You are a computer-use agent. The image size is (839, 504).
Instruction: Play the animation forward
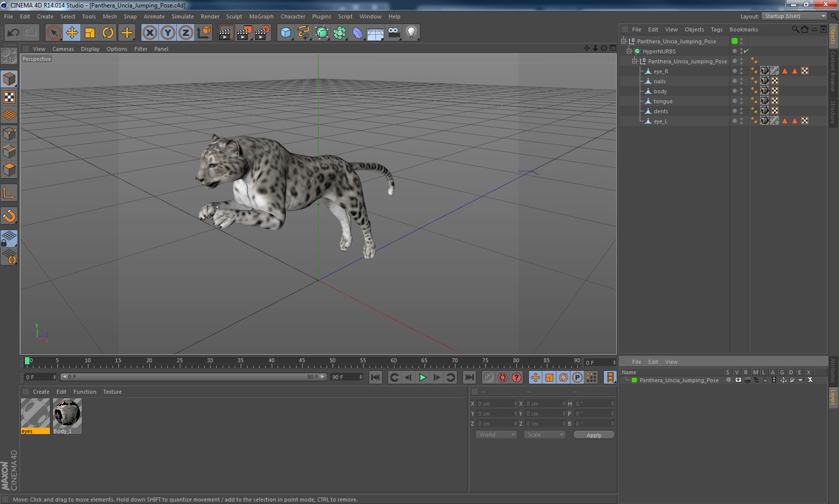tap(422, 377)
